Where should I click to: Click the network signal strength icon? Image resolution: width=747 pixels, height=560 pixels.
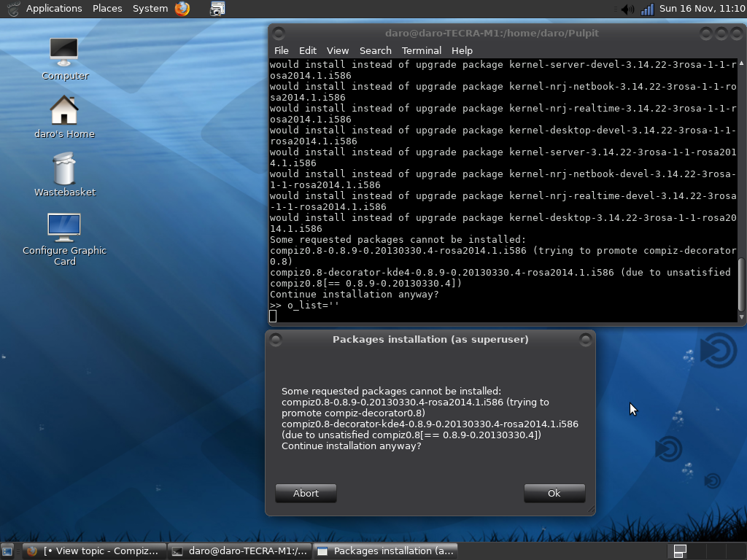646,9
